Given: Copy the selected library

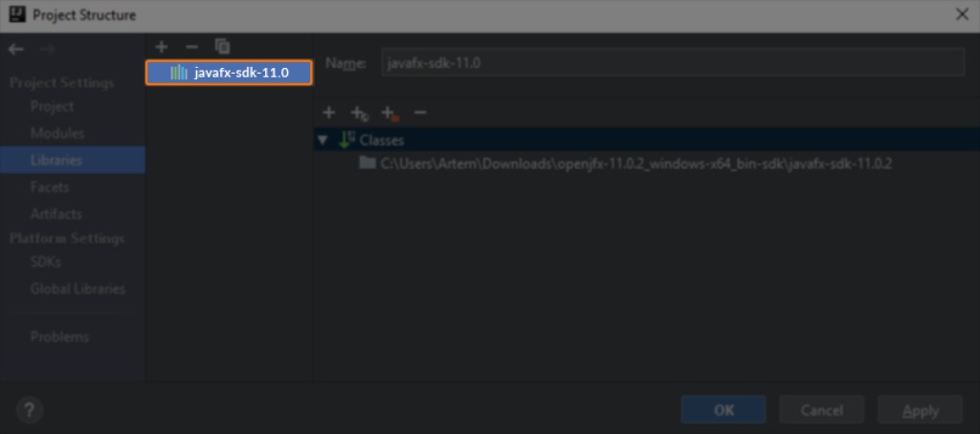Looking at the screenshot, I should [x=222, y=46].
